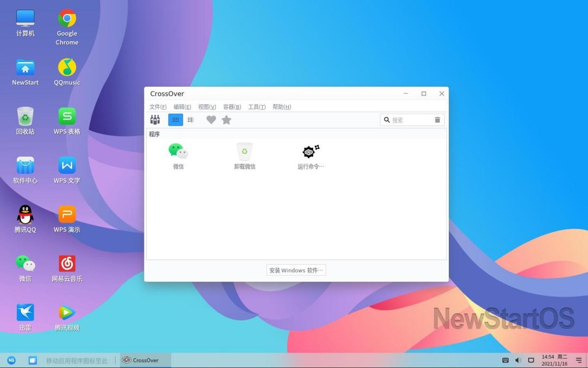This screenshot has width=588, height=368.
Task: Switch to the compact list view
Action: [190, 119]
